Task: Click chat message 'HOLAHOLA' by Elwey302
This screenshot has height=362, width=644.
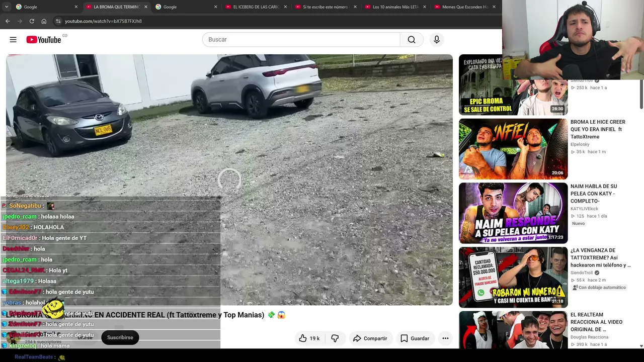Action: click(48, 227)
